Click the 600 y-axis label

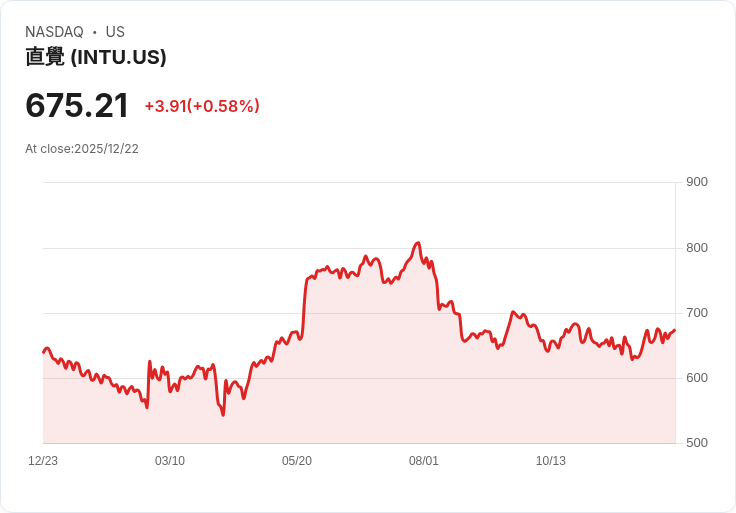pos(696,378)
